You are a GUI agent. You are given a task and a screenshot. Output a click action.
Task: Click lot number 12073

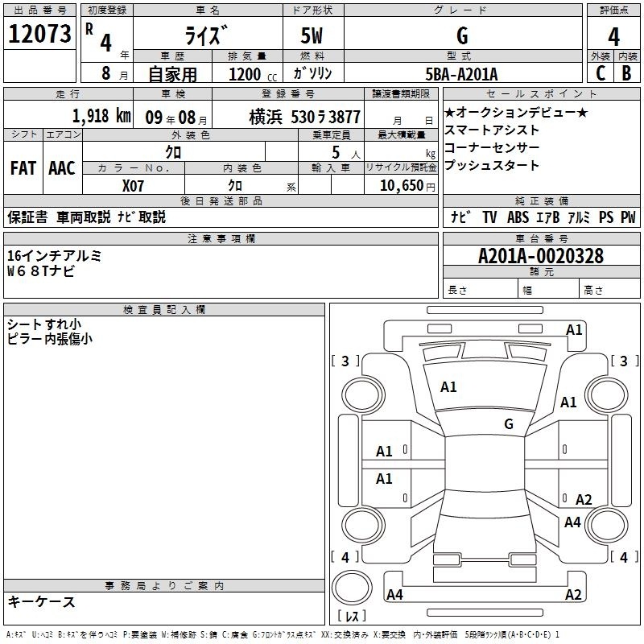pos(39,35)
